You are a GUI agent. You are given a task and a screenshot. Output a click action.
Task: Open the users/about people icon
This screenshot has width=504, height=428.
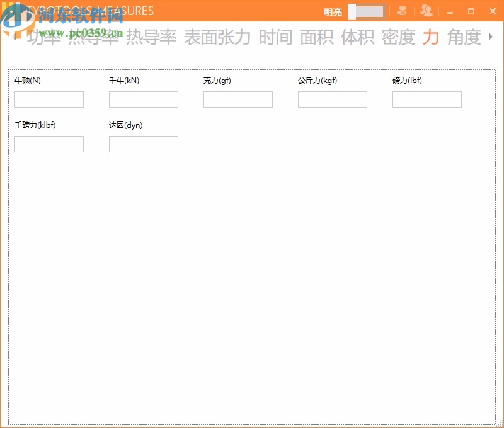click(427, 11)
